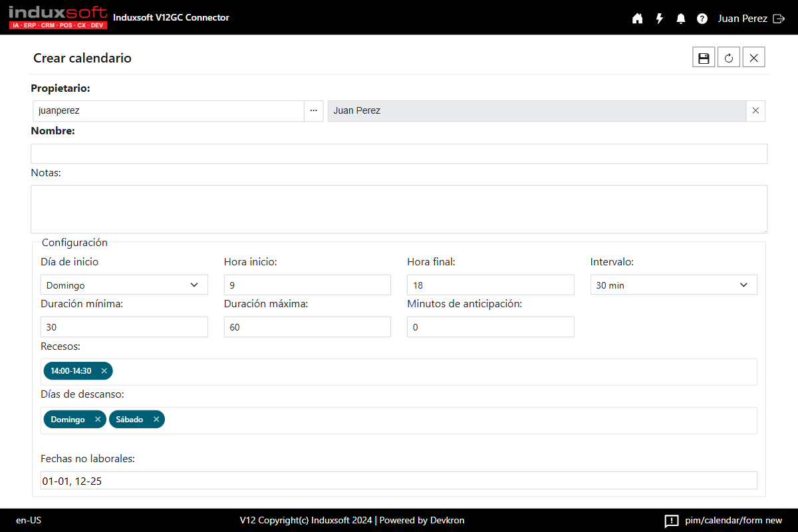798x532 pixels.
Task: Open notifications bell icon
Action: pyautogui.click(x=680, y=19)
